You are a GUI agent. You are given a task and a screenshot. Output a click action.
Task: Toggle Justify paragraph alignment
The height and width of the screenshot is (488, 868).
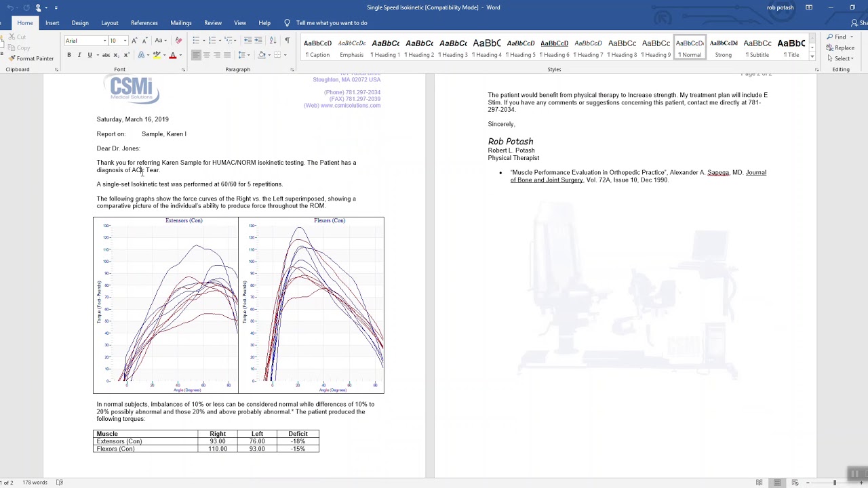pos(227,55)
